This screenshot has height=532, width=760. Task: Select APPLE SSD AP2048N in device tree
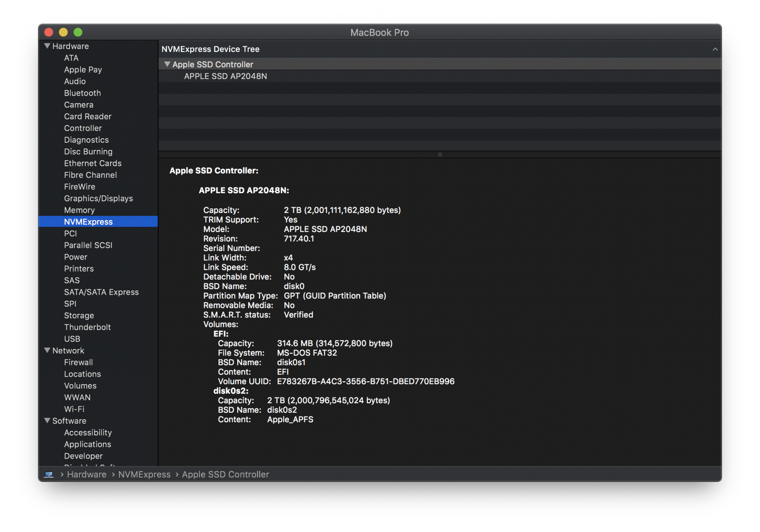pos(225,76)
